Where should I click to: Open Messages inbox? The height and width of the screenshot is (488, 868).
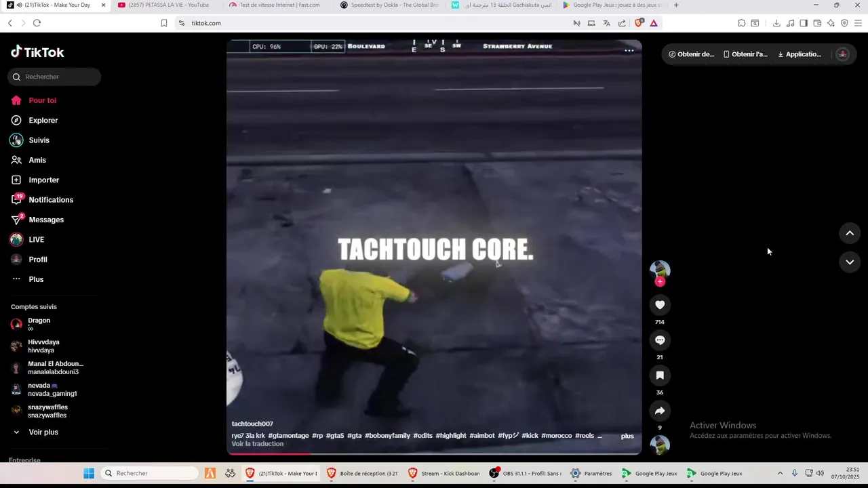click(46, 220)
